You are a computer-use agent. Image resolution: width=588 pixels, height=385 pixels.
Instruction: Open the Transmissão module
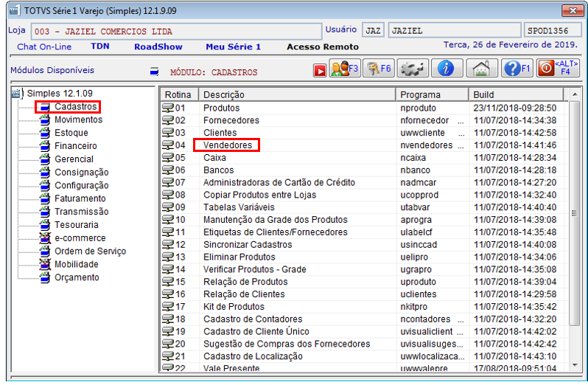[81, 212]
